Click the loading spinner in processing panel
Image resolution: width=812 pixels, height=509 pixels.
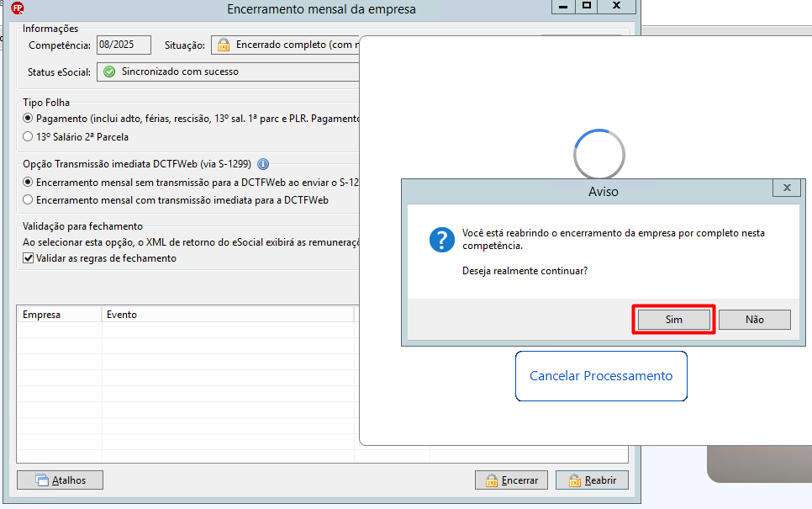click(x=599, y=155)
